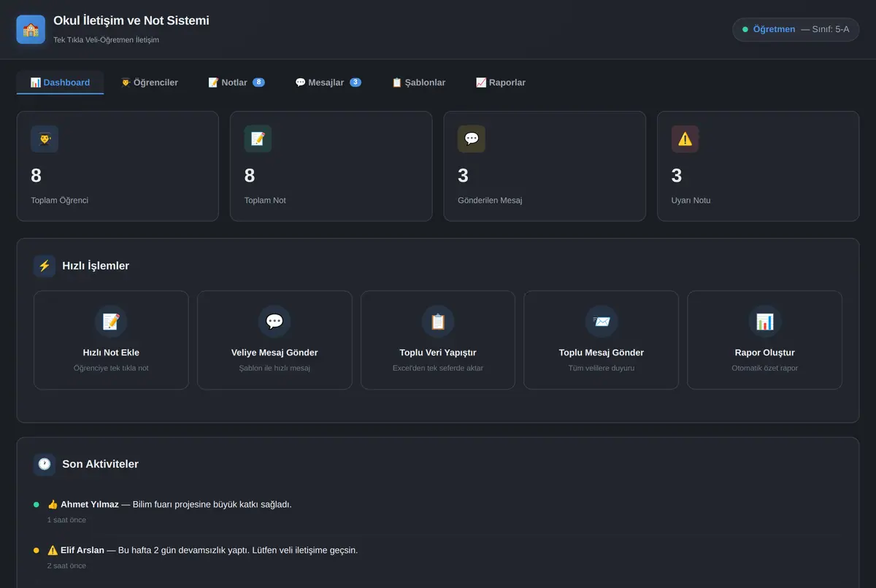Click the bar chart icon above Rapor Oluştur
This screenshot has width=876, height=588.
(x=764, y=322)
